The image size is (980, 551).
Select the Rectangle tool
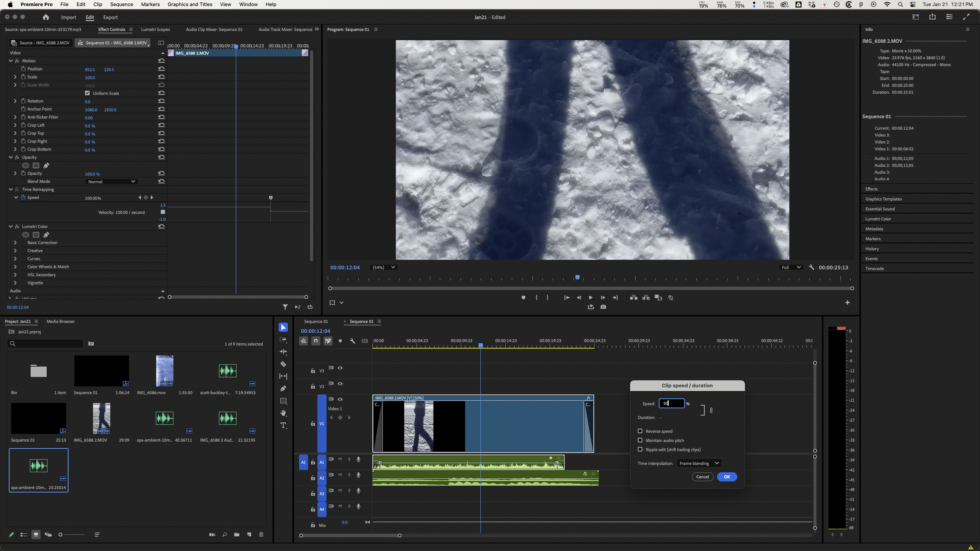283,401
